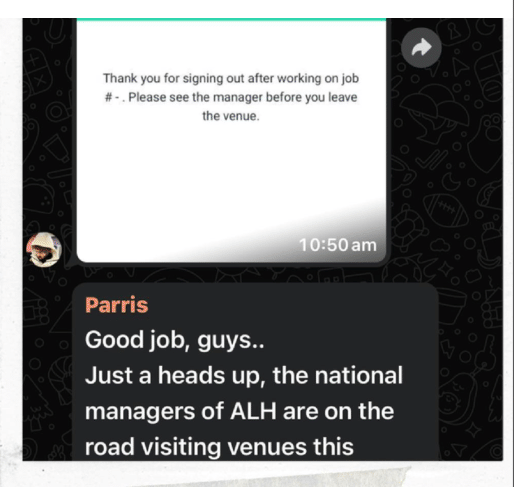Screen dimensions: 514x487
Task: Select the word ALH in Parris's message
Action: point(253,411)
